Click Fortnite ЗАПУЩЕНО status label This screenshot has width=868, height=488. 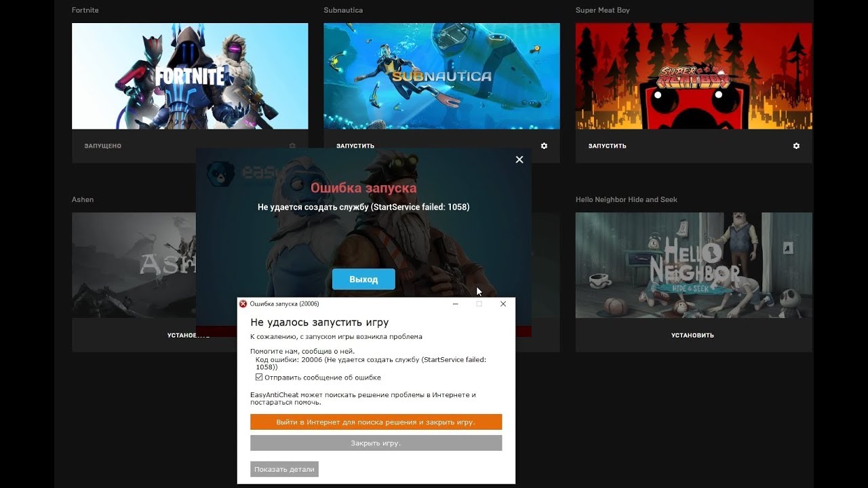[x=103, y=146]
